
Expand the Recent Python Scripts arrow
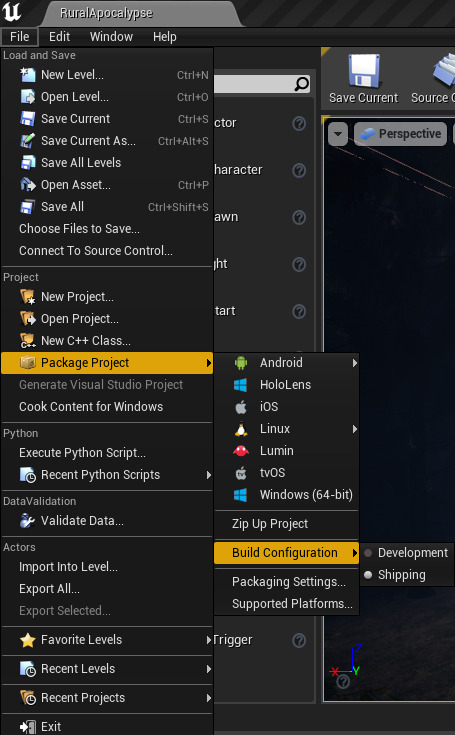coord(209,475)
